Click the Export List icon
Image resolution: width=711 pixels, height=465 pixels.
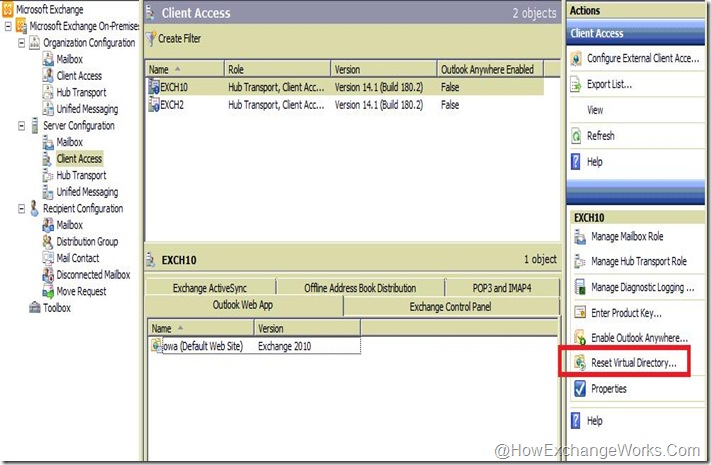coord(576,84)
